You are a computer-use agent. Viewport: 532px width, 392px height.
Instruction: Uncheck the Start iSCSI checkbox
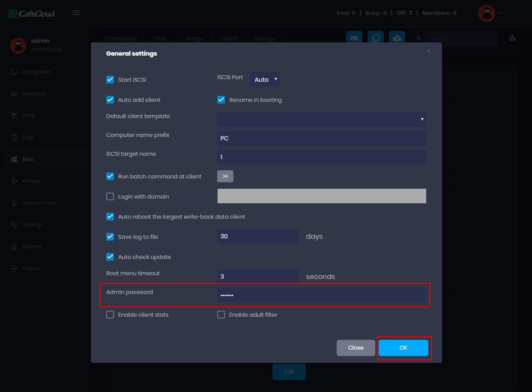click(110, 79)
